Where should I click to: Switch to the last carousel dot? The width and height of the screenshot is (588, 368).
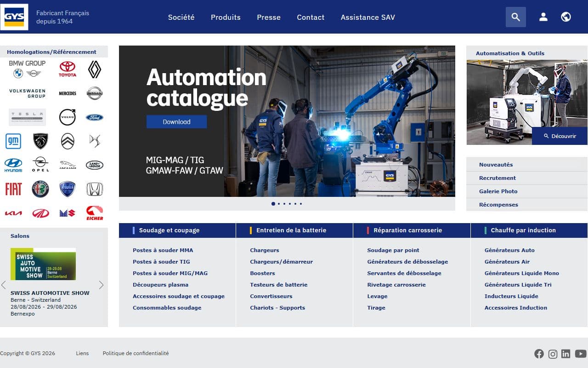click(x=301, y=203)
